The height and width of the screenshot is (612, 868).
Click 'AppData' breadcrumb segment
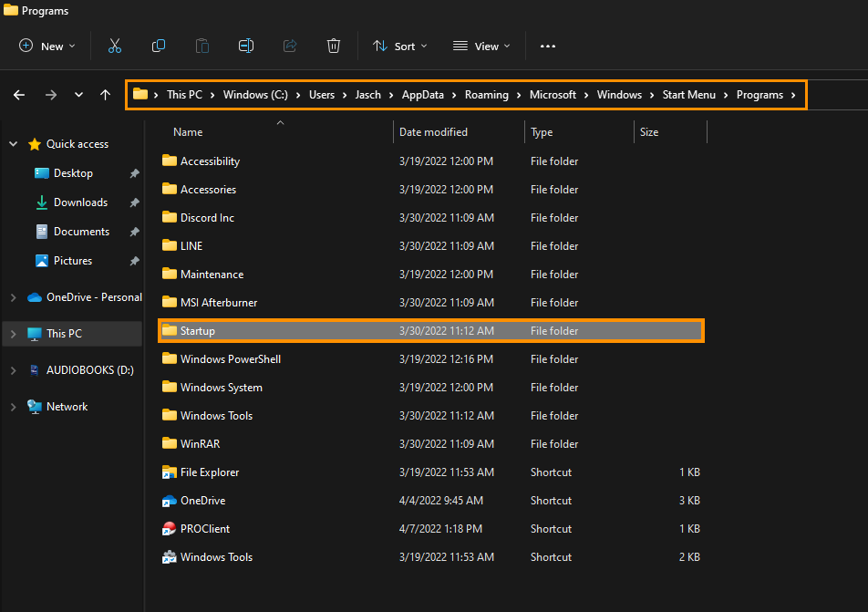pos(423,95)
